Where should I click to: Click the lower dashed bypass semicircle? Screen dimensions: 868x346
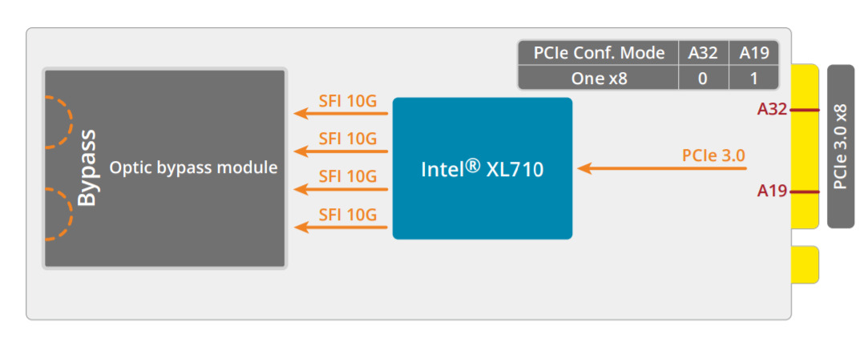click(x=59, y=214)
